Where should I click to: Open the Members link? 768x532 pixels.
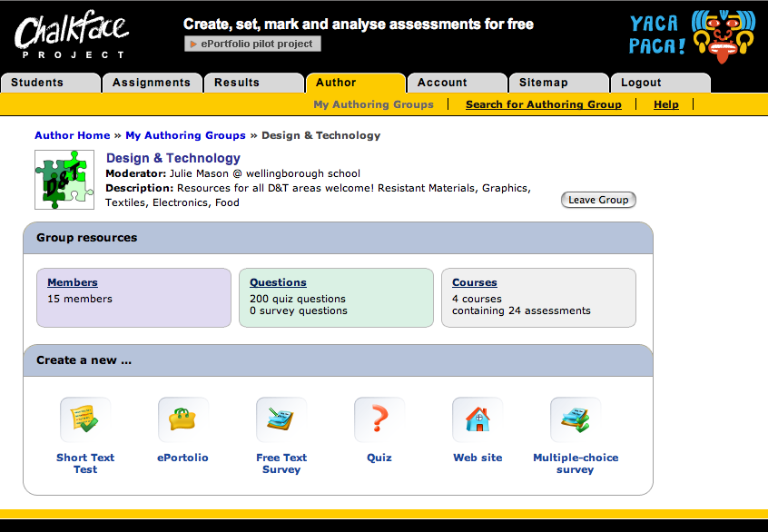[x=73, y=282]
